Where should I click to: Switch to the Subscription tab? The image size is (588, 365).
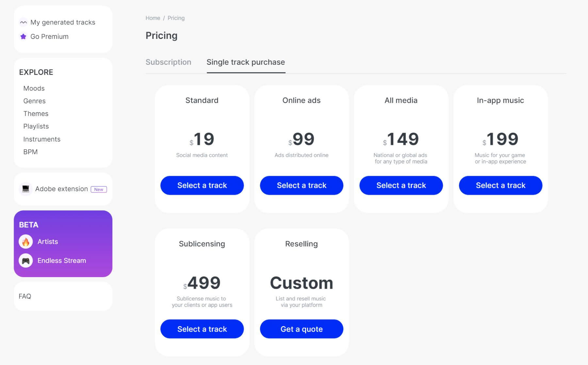pyautogui.click(x=168, y=62)
